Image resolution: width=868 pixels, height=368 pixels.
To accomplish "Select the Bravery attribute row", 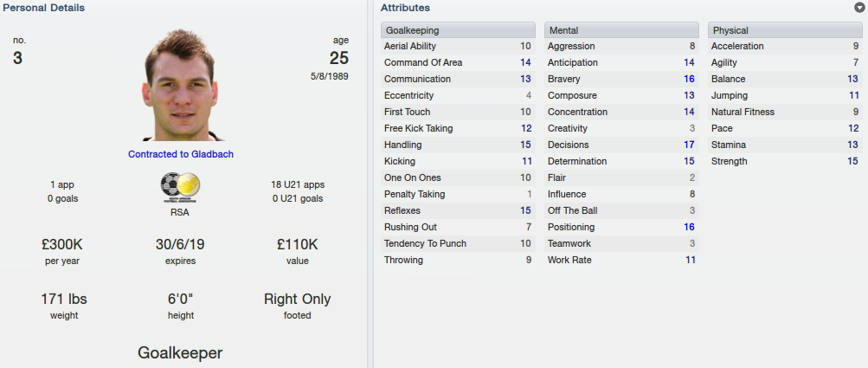I will (621, 80).
